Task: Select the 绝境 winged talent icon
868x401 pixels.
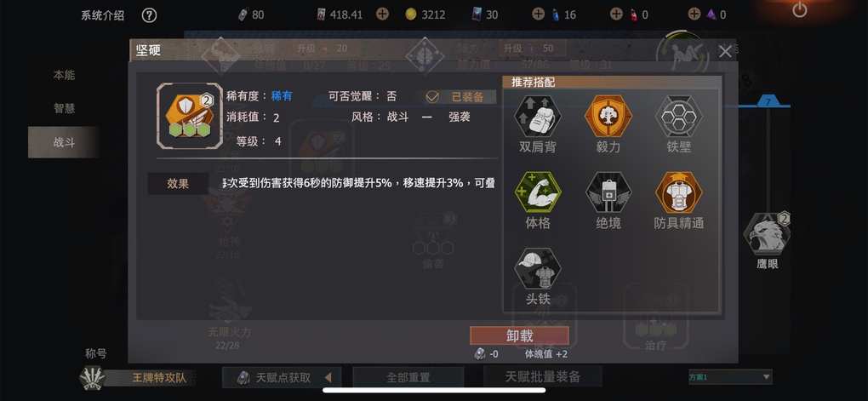Action: click(x=608, y=192)
